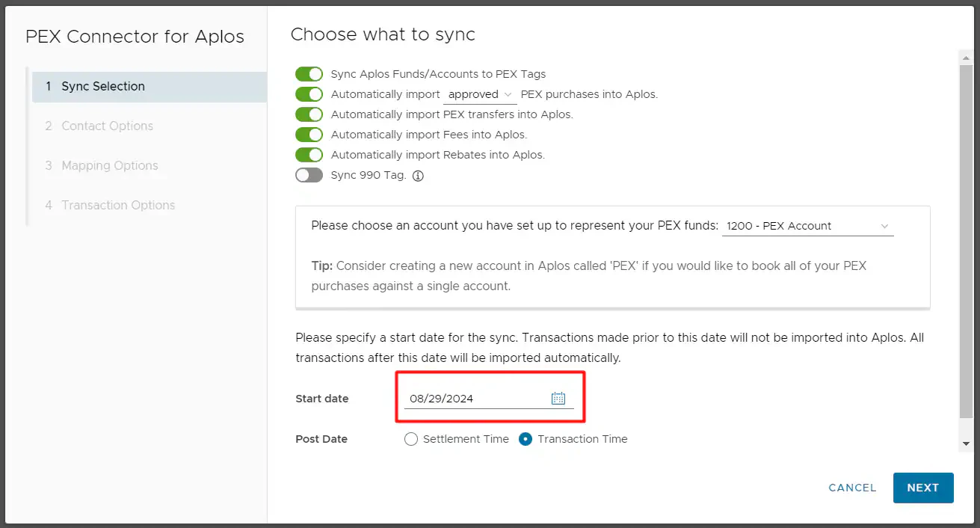Go to Sync Selection step
This screenshot has width=980, height=528.
coord(149,87)
